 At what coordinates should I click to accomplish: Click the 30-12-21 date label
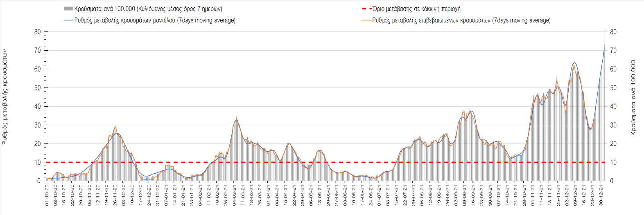601,195
